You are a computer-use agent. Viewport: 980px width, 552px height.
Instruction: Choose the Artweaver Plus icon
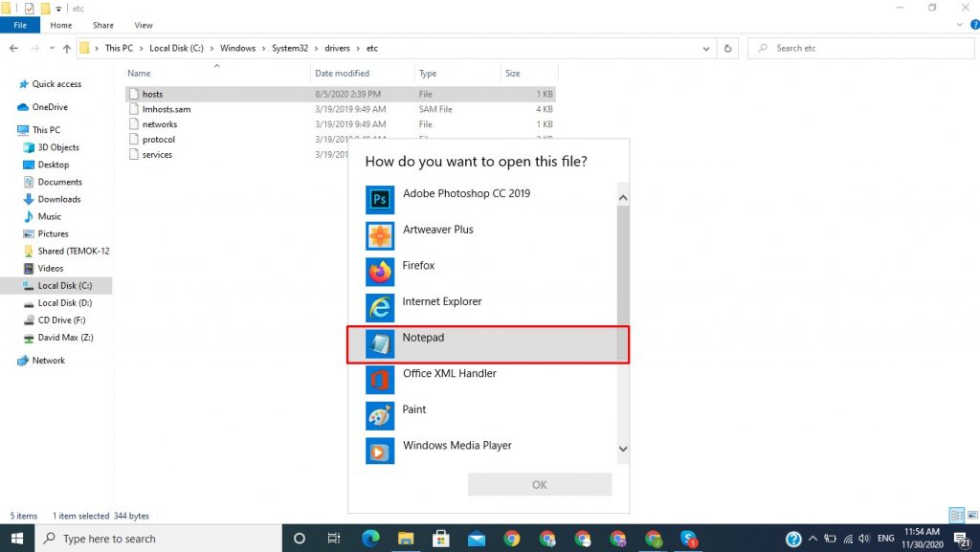pos(380,235)
